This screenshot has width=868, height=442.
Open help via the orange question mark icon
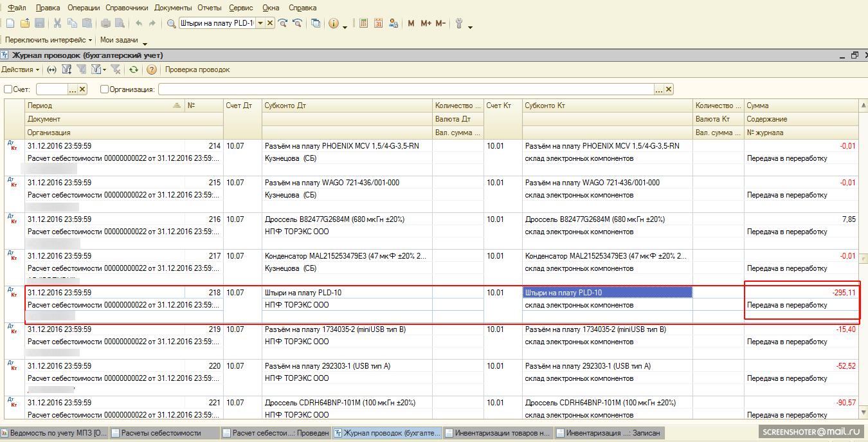[x=152, y=69]
